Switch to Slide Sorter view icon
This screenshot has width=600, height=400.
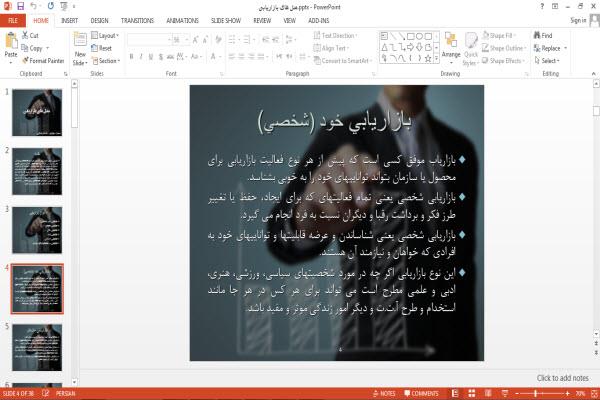tap(472, 393)
